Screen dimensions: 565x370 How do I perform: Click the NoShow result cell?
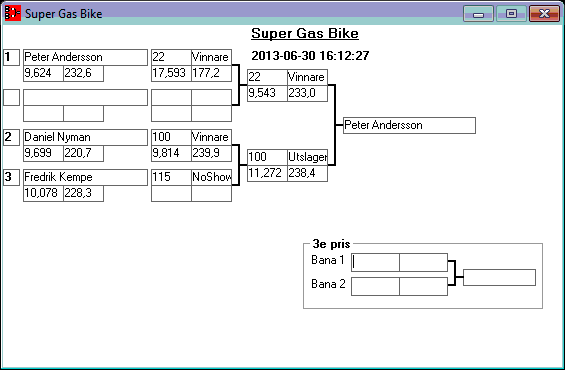click(212, 177)
